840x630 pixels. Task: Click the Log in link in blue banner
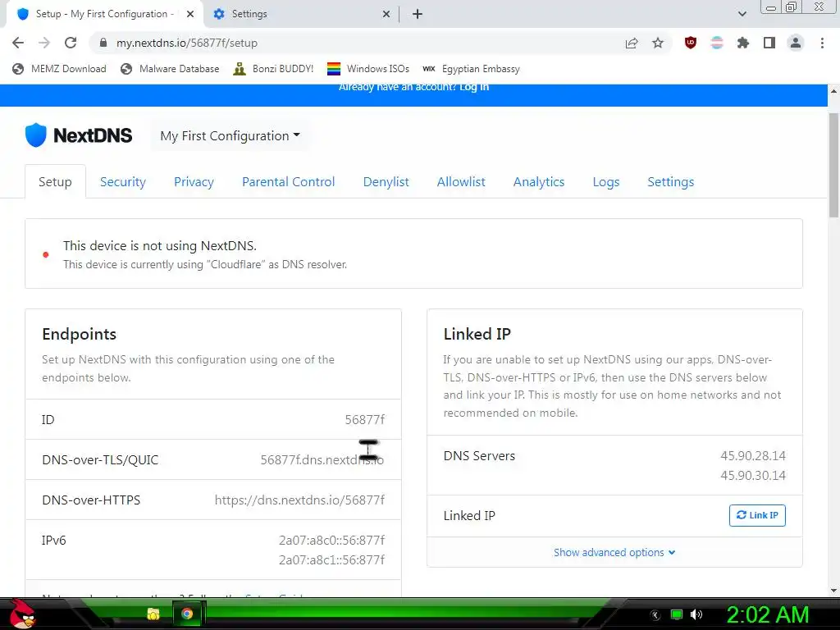click(x=474, y=87)
